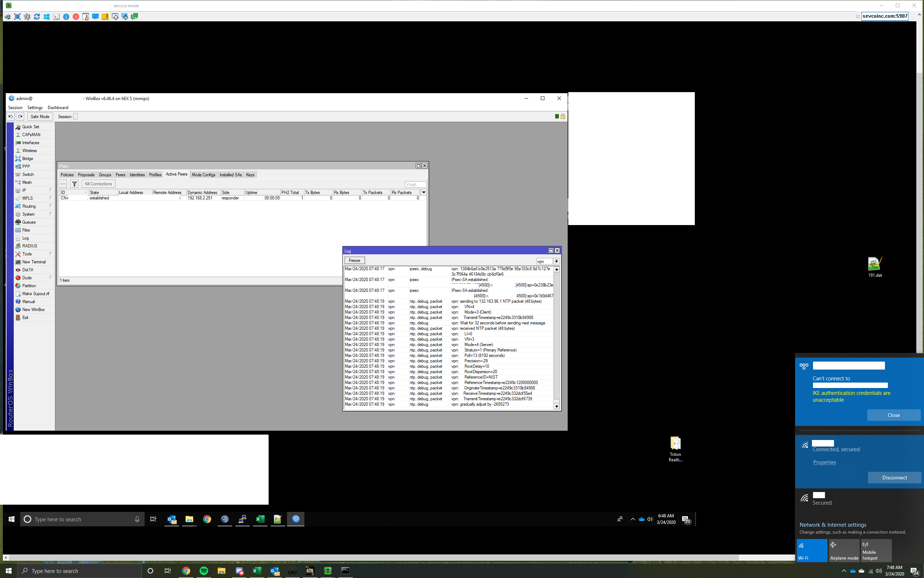Open the Log topic filter dropdown
The image size is (924, 578).
coord(556,262)
